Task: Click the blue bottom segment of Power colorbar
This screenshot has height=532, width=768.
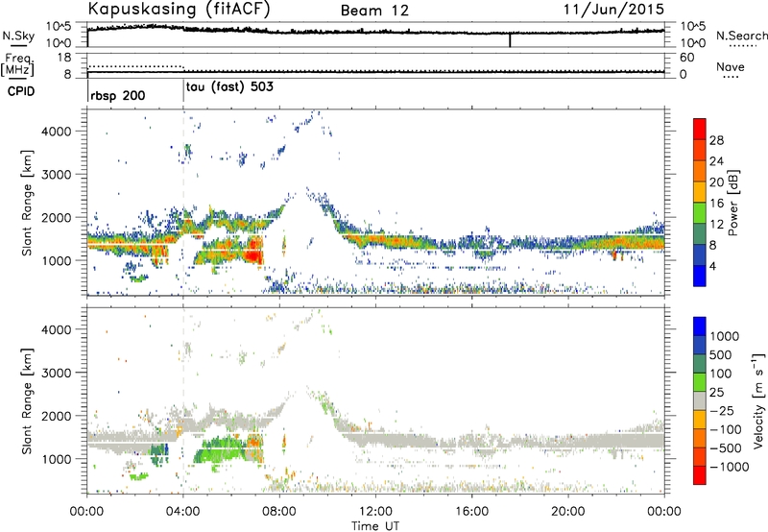Action: coord(700,276)
